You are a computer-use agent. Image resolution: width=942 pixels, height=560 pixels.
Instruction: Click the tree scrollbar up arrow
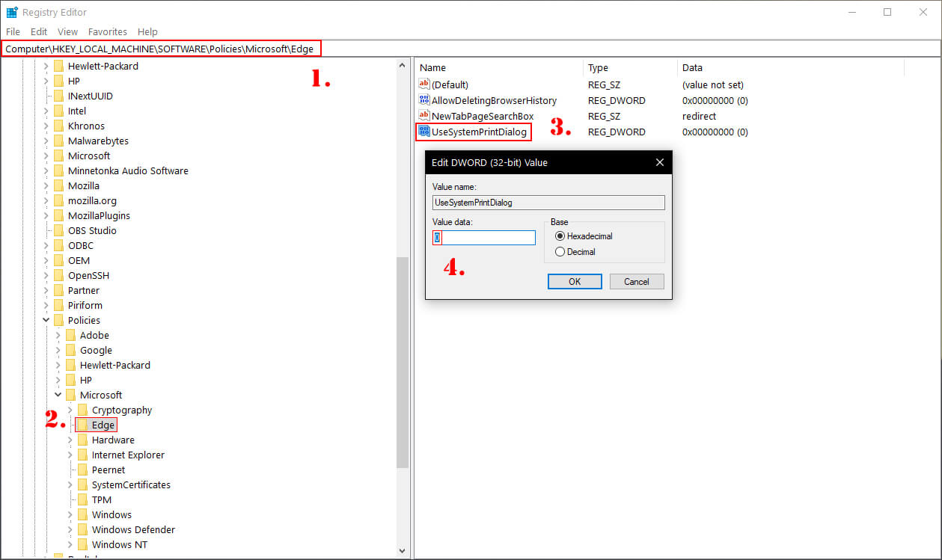pyautogui.click(x=403, y=65)
